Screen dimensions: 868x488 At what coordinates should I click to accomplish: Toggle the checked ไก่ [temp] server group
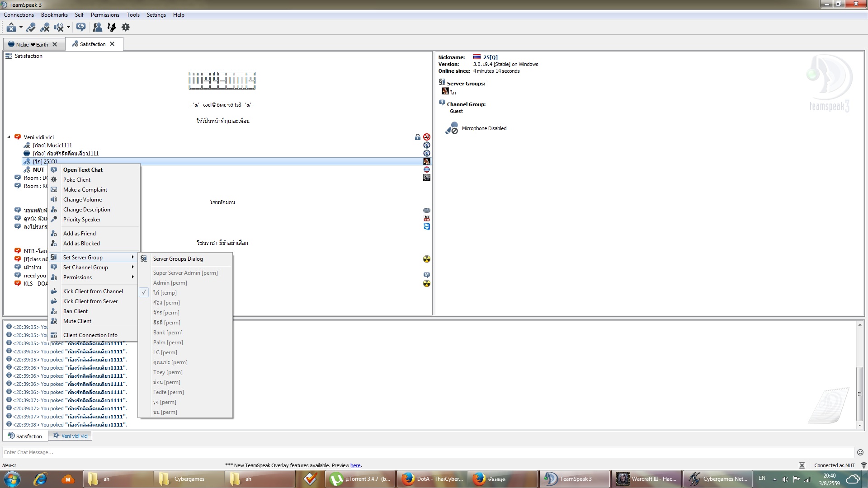165,293
